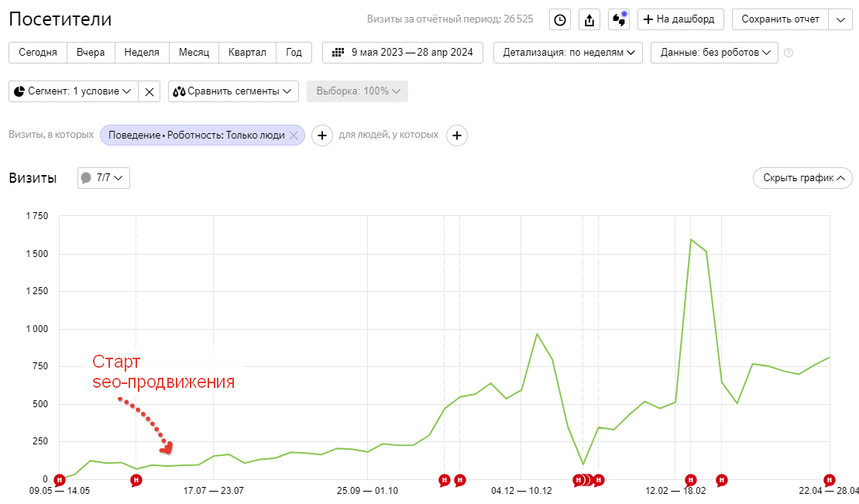Open the 'Детализация: по неделям' dropdown

tap(569, 53)
